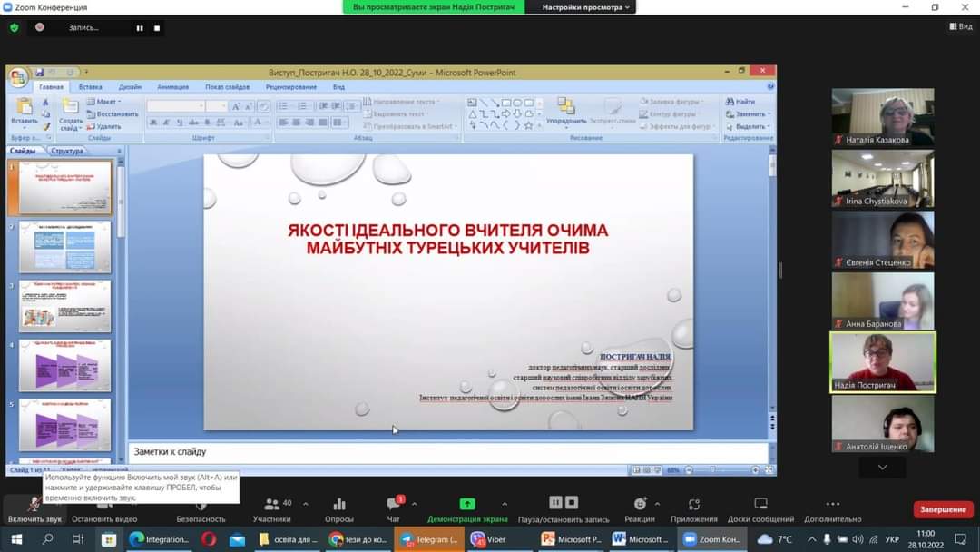Open the Polls icon
Screen dimensions: 980x552
(338, 507)
